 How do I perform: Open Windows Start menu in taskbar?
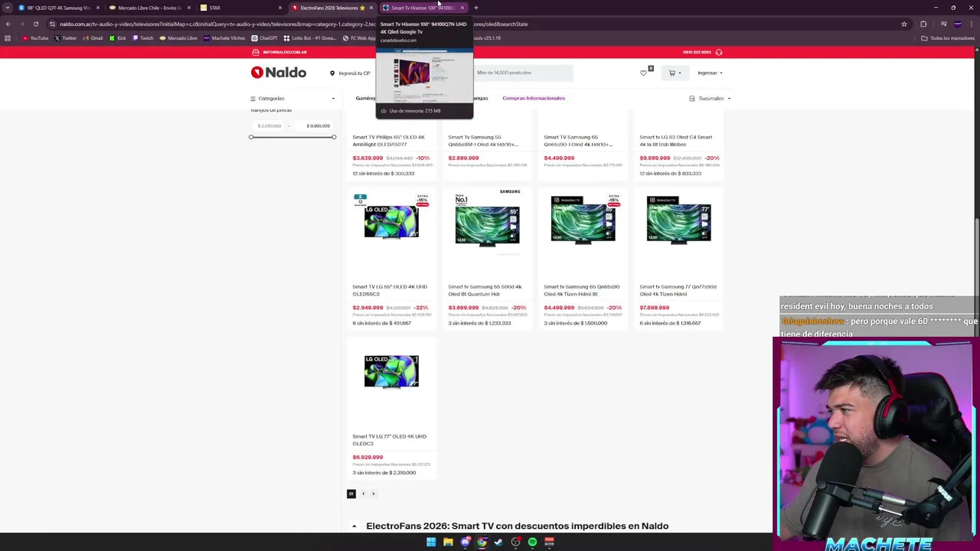coord(431,542)
